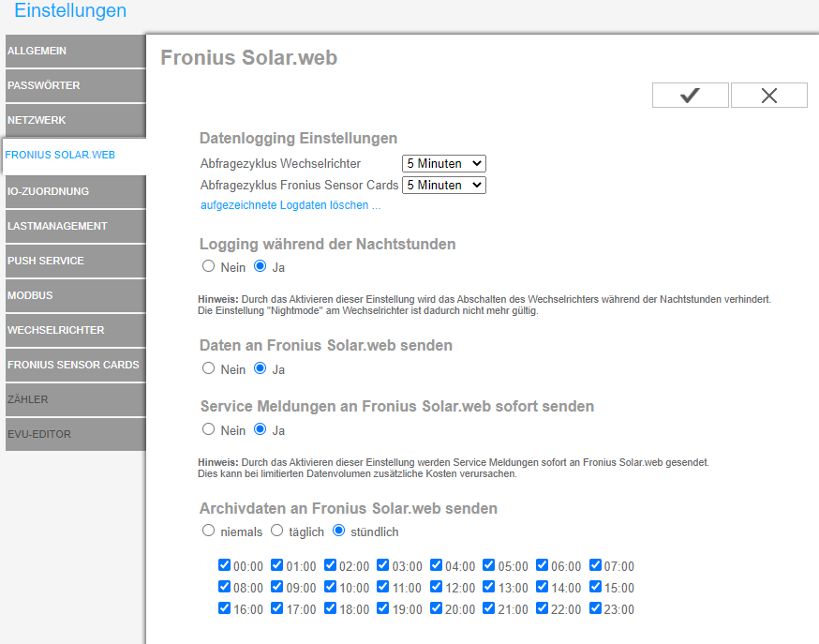Untick the 20:00 hour checkbox
This screenshot has height=644, width=819.
(x=436, y=608)
